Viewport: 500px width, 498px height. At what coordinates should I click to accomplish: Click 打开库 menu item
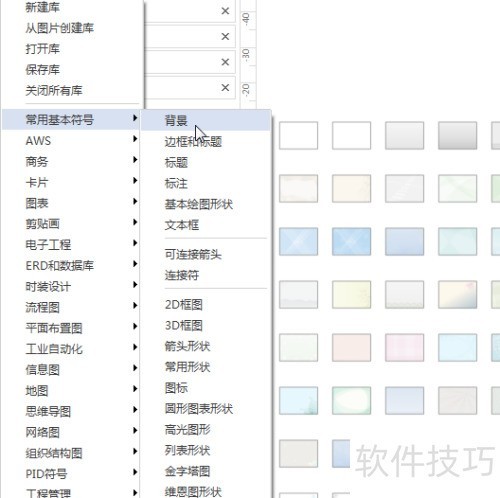(x=43, y=49)
